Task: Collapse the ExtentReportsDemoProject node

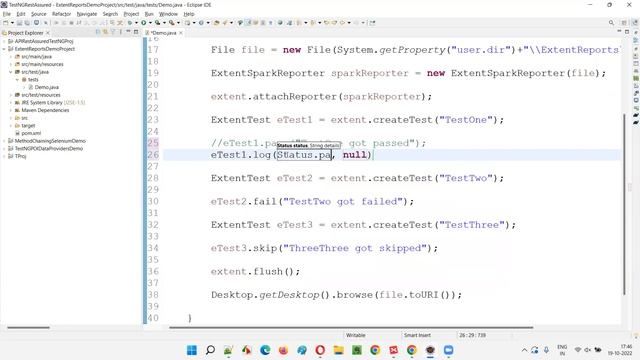Action: (4, 49)
